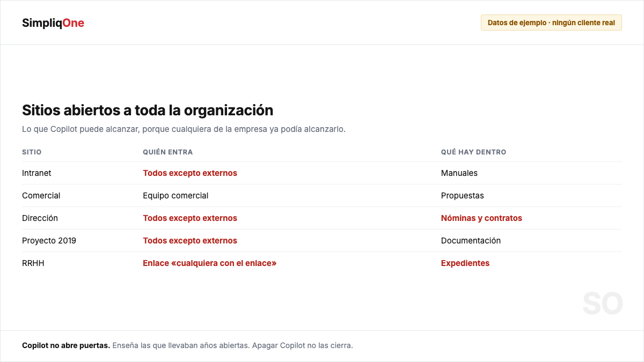The image size is (644, 362).
Task: Click 'Todos excepto externos' in Intranet row
Action: (190, 173)
